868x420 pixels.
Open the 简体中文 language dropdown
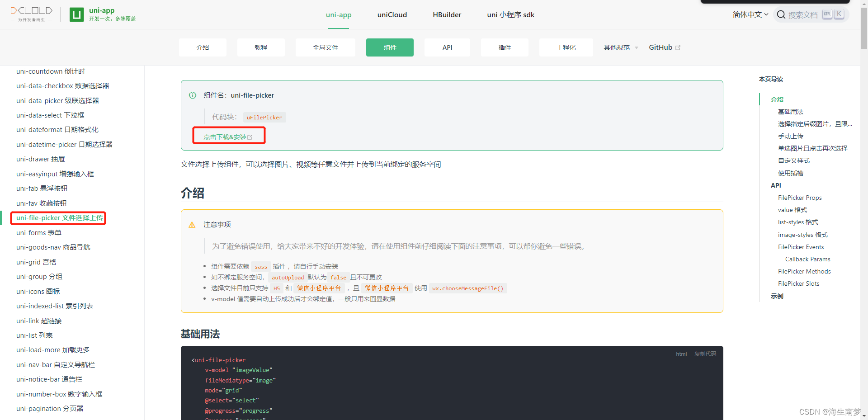[750, 14]
